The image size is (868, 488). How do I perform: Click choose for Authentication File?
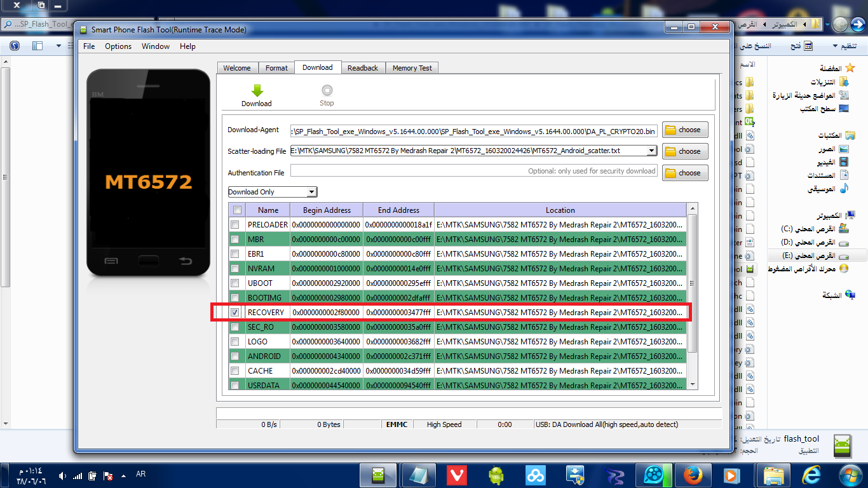point(685,173)
